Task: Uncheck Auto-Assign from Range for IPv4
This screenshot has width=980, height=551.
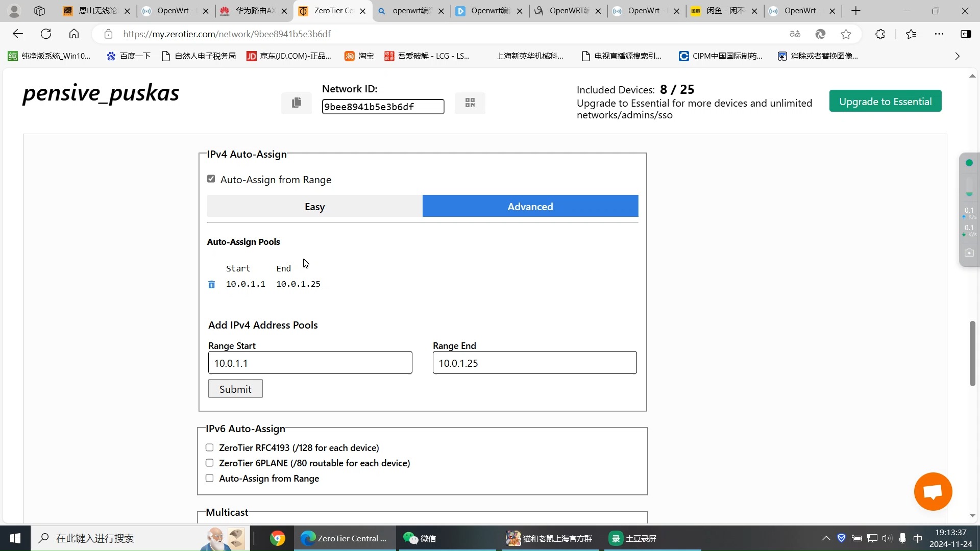Action: [211, 179]
